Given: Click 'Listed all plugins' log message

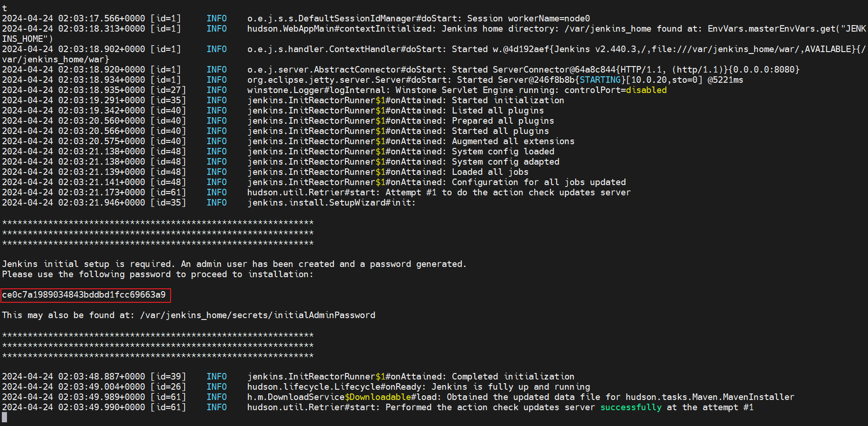Looking at the screenshot, I should tap(497, 111).
